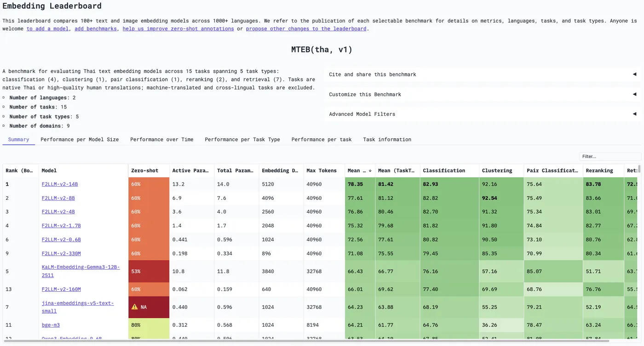644x346 pixels.
Task: Expand the Customize this Benchmark section arrow
Action: coord(634,94)
